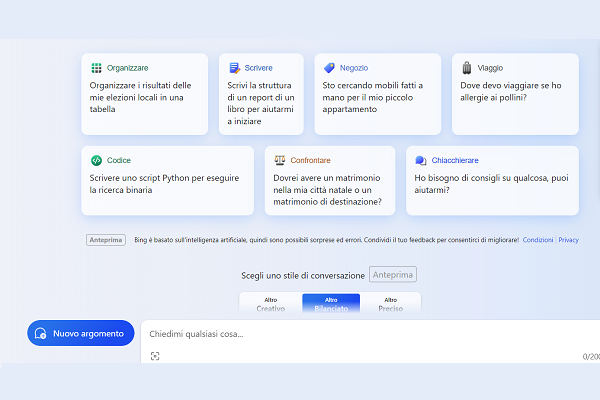Viewport: 600px width, 400px height.
Task: Click the Confrontare balance scale icon
Action: click(280, 160)
